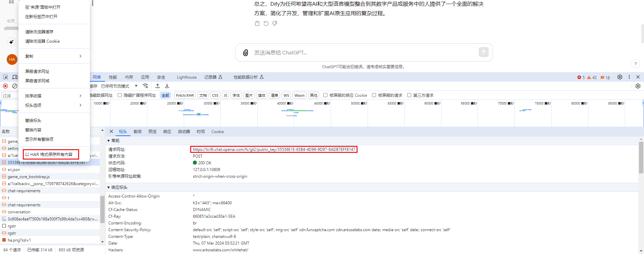Expand the 标头选项 submenu

click(54, 105)
